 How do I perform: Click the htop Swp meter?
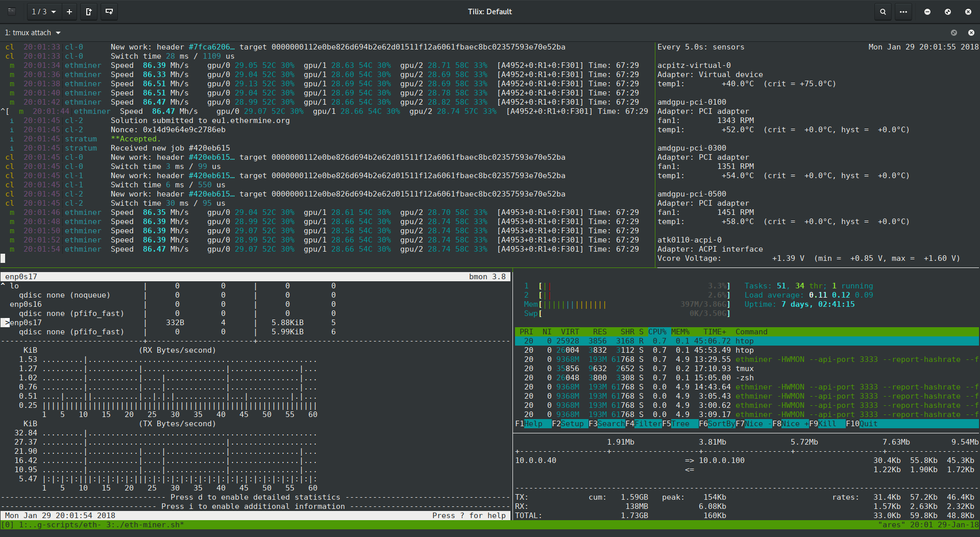627,313
